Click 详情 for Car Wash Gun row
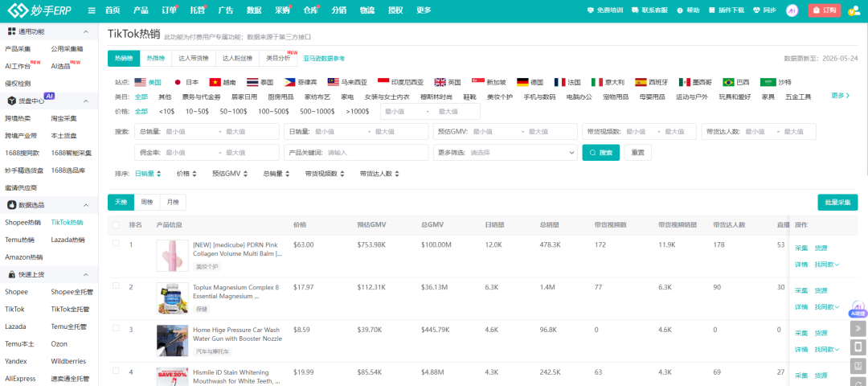This screenshot has height=386, width=868. [x=801, y=350]
